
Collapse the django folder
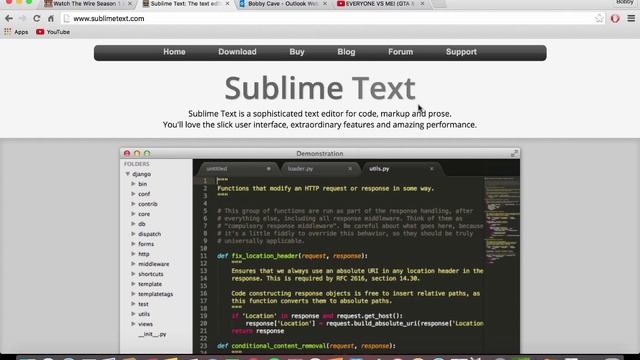[x=127, y=174]
